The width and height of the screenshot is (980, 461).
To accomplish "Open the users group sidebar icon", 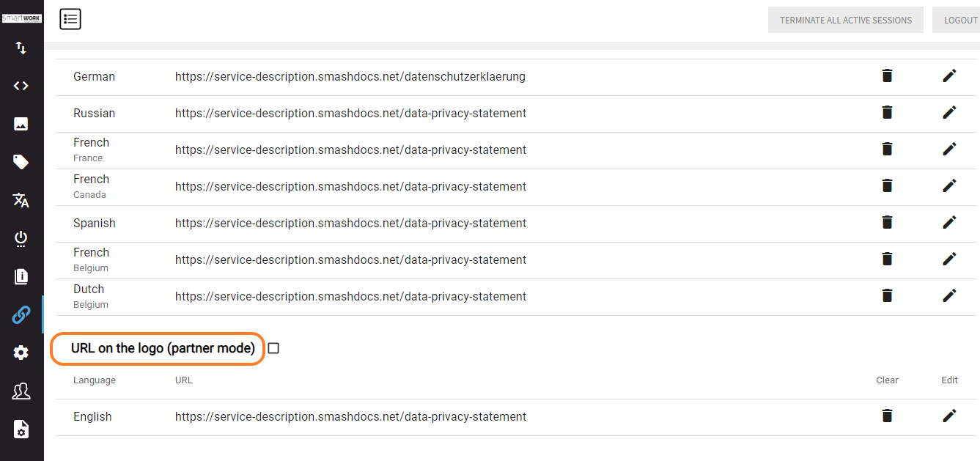I will click(21, 391).
